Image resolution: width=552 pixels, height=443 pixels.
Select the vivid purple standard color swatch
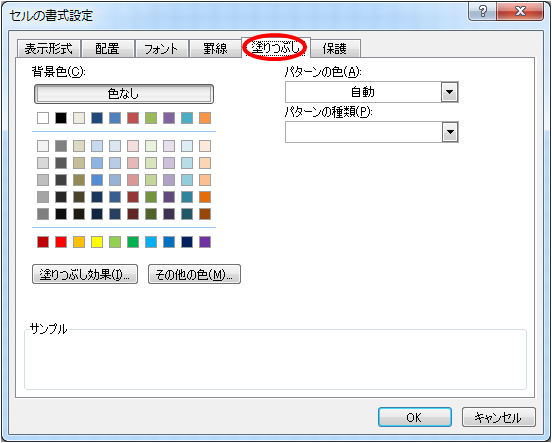[205, 242]
